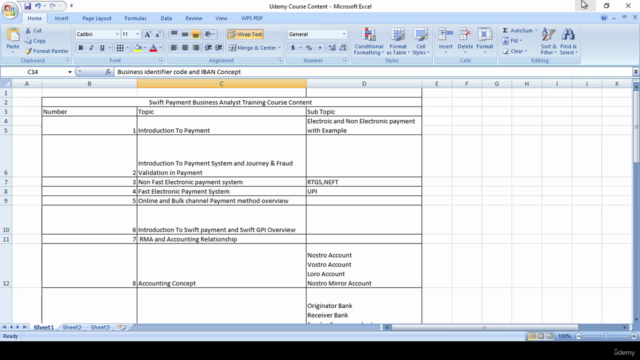Switch to the Data tab
The width and height of the screenshot is (640, 360).
click(166, 18)
